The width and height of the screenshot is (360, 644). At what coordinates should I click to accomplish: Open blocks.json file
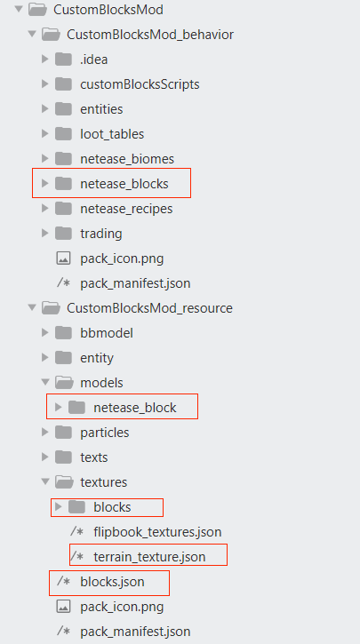112,582
